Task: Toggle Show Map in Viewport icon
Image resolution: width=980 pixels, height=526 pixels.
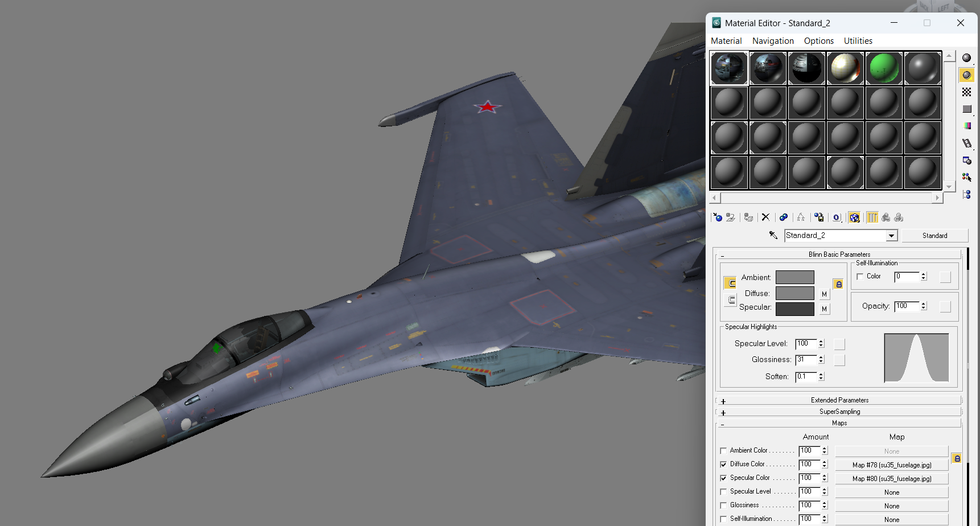Action: 854,217
